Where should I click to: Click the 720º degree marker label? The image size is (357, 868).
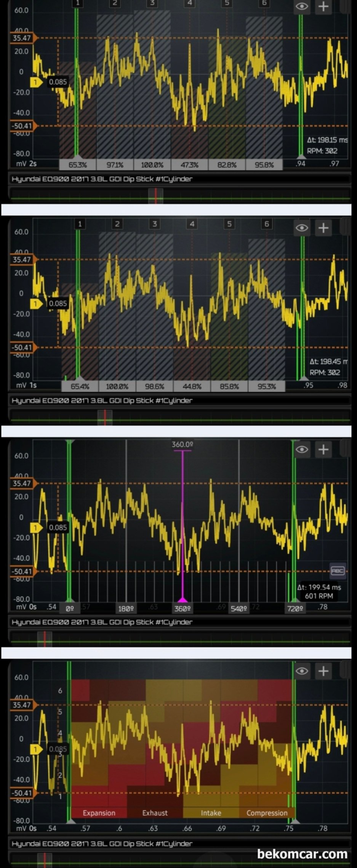point(295,608)
